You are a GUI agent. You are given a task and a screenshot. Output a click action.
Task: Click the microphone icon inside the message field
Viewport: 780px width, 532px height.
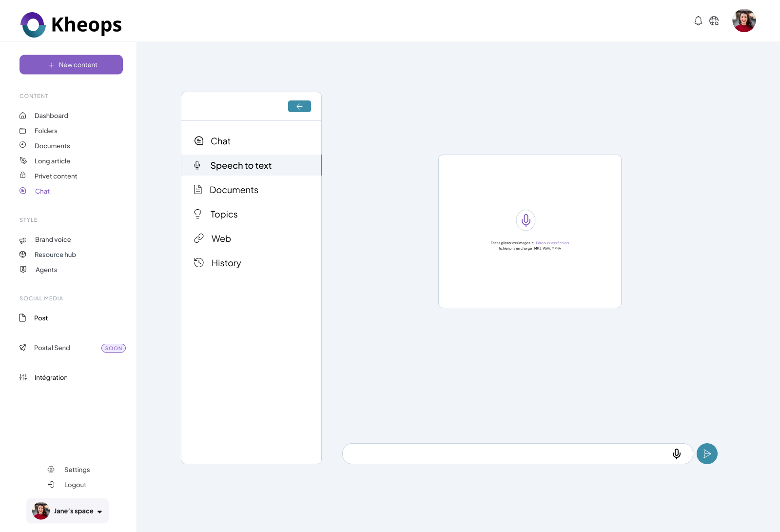pyautogui.click(x=676, y=453)
